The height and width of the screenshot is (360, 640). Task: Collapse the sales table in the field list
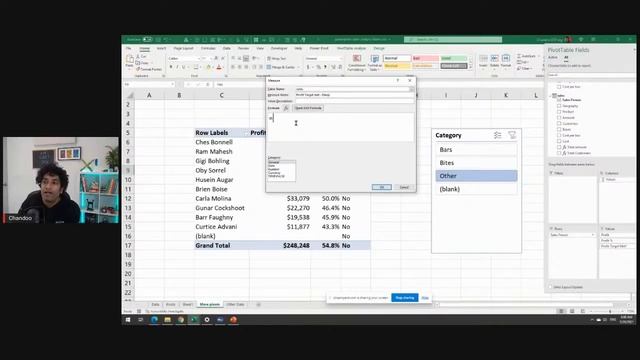(550, 96)
